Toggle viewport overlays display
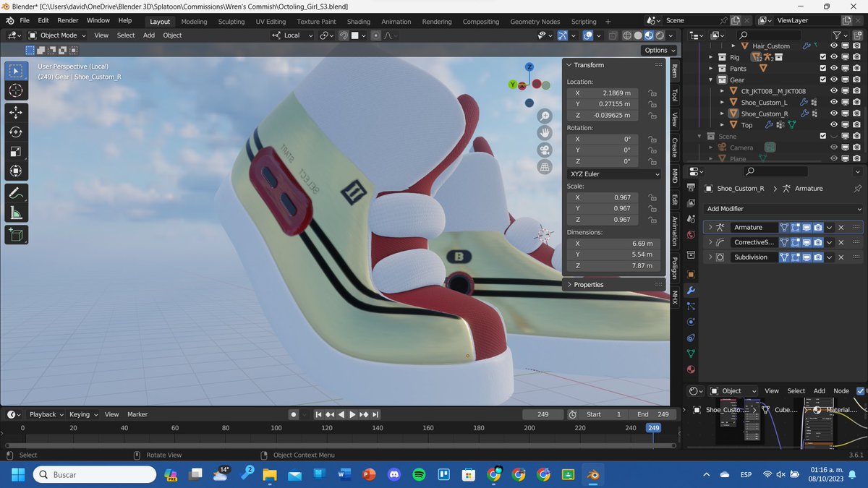Image resolution: width=868 pixels, height=488 pixels. [x=589, y=35]
